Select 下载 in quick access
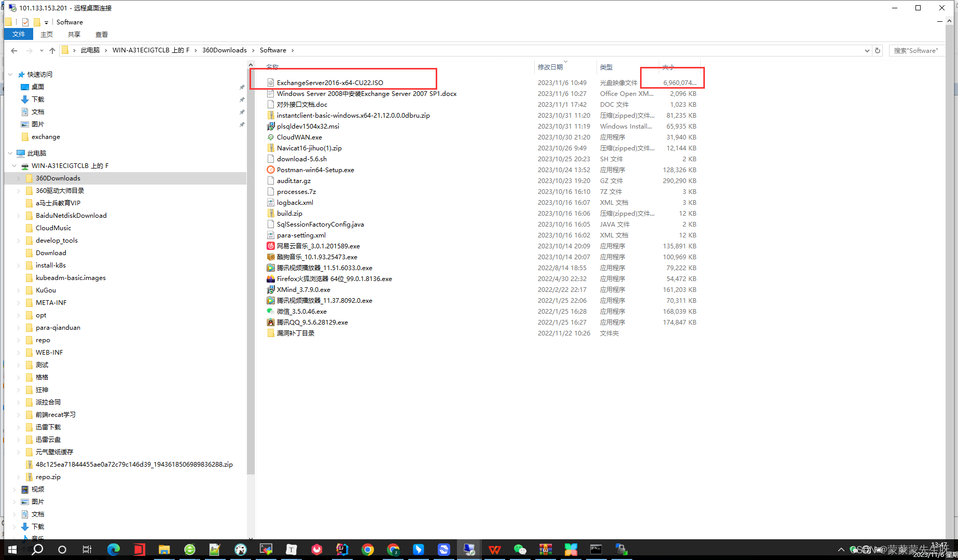Screen dimensions: 958x560 click(x=38, y=100)
